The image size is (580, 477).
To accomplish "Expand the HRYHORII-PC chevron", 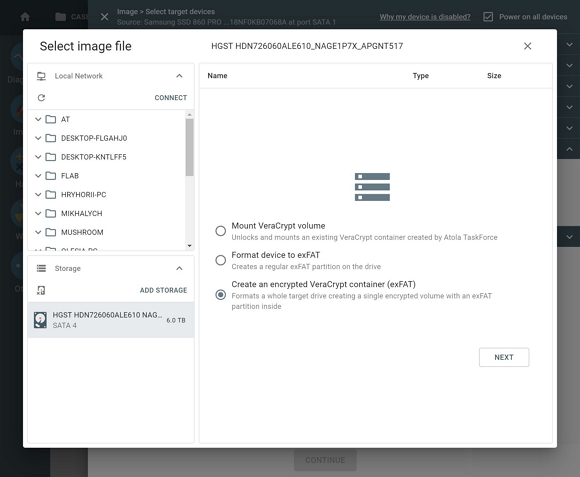I will (38, 194).
